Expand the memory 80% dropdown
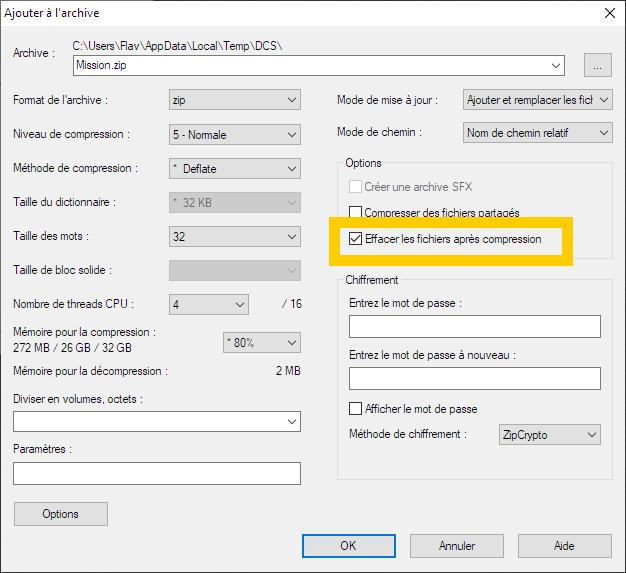The image size is (626, 573). (262, 343)
